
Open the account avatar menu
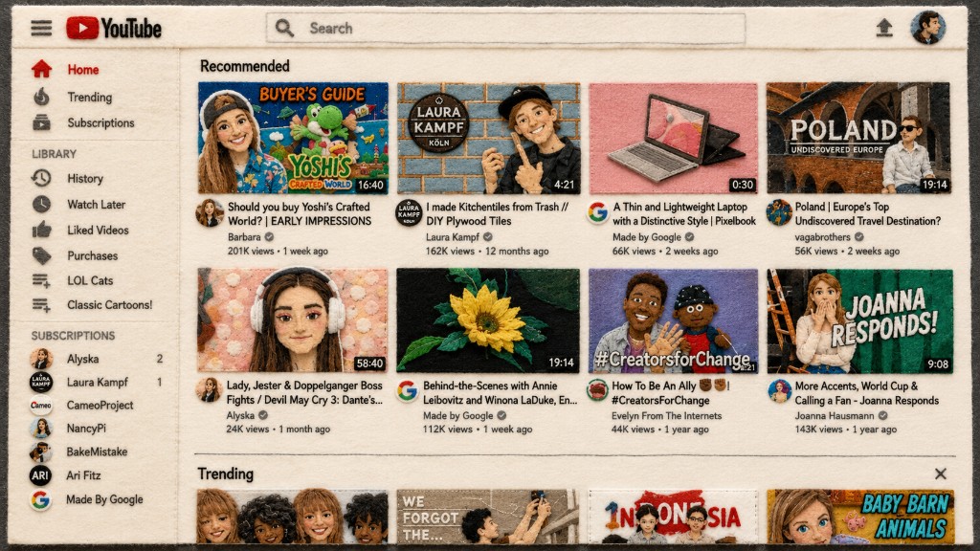[927, 28]
